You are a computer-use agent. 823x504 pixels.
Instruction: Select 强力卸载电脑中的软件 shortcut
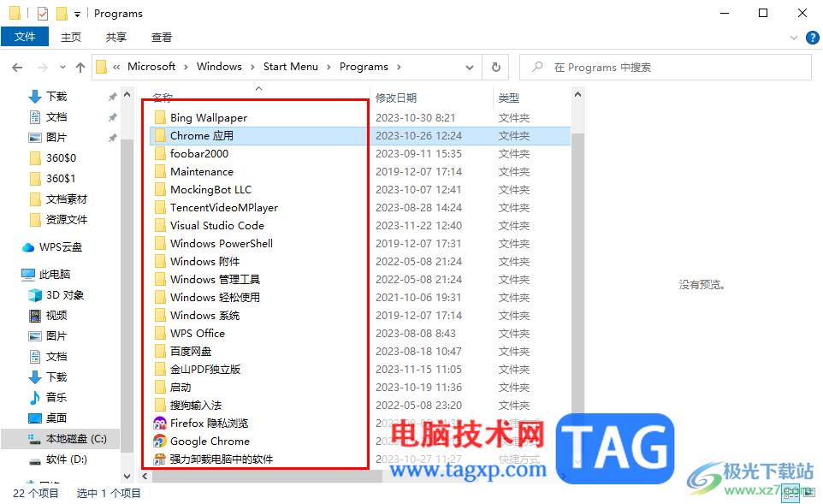click(221, 460)
